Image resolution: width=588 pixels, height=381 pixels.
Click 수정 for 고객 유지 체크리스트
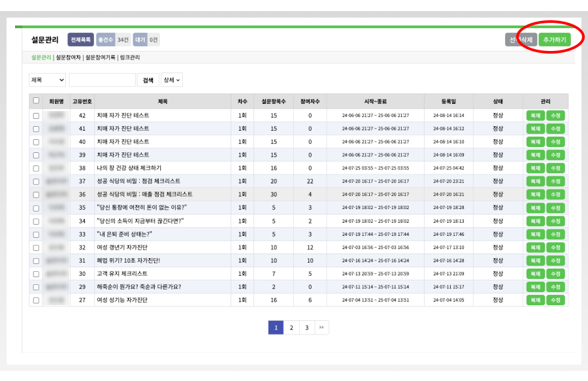pos(556,274)
